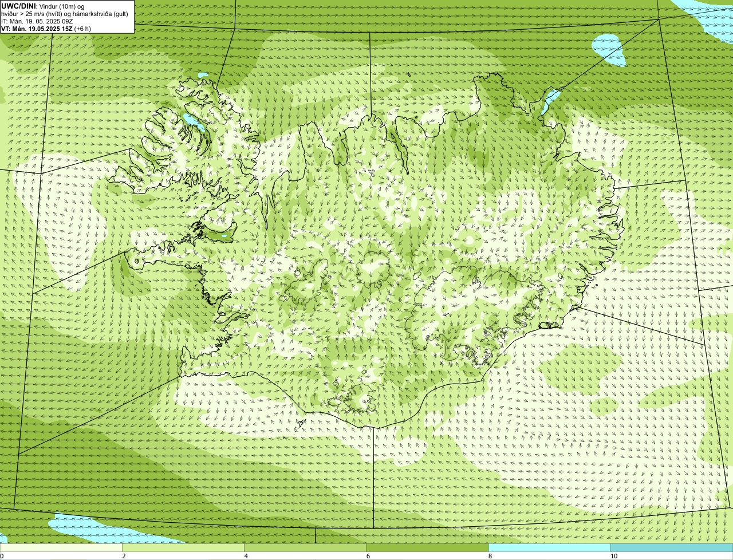
Task: Click the 0–2 m/s pale yellow legend swatch
Action: pyautogui.click(x=61, y=547)
